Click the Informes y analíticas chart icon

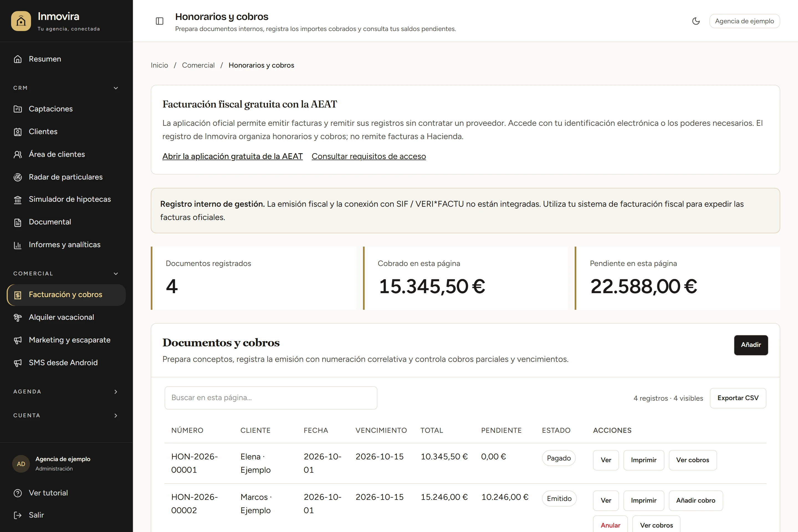[18, 245]
